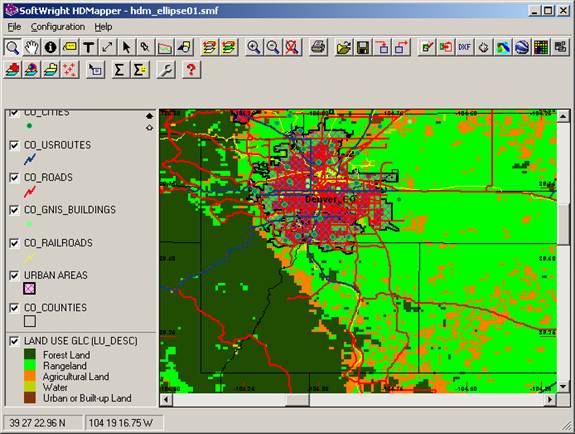Screen dimensions: 575x434
Task: Select the CO_RAILROADS layer name
Action: [58, 243]
